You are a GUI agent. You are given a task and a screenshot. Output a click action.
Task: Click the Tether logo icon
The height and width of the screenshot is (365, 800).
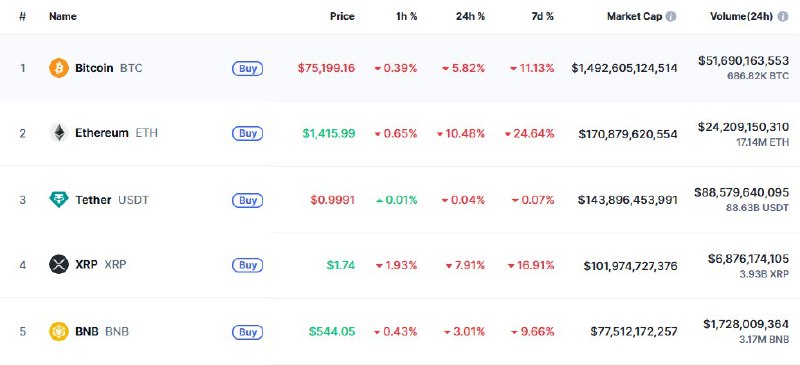point(59,199)
